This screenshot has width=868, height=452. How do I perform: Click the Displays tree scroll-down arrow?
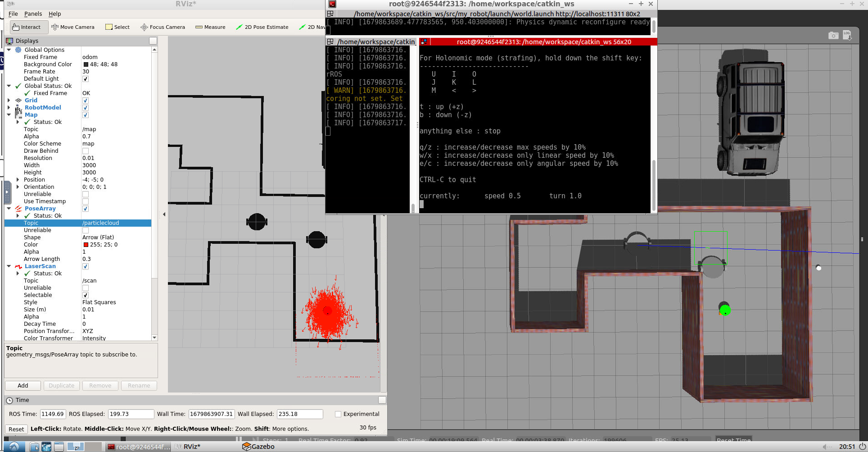pos(154,338)
